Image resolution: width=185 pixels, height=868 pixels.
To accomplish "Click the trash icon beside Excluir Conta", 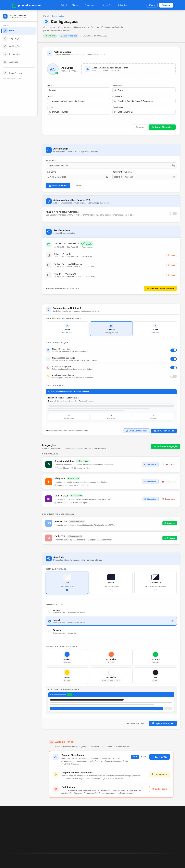I will tap(56, 789).
